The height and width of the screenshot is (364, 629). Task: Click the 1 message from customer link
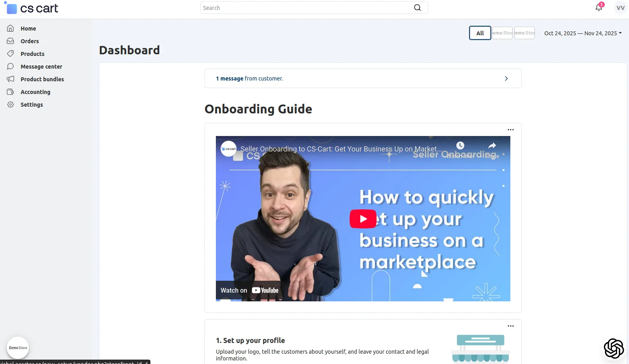[x=249, y=79]
